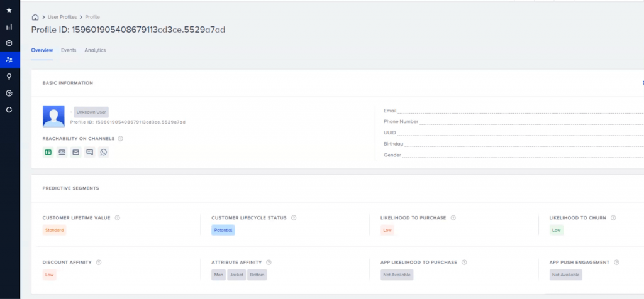Click the Jacket attribute affinity tag
Screen dimensions: 644x299
236,275
